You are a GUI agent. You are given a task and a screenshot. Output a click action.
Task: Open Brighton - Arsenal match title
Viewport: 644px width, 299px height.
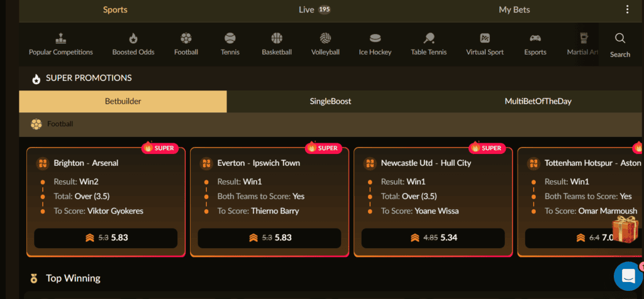(x=86, y=163)
